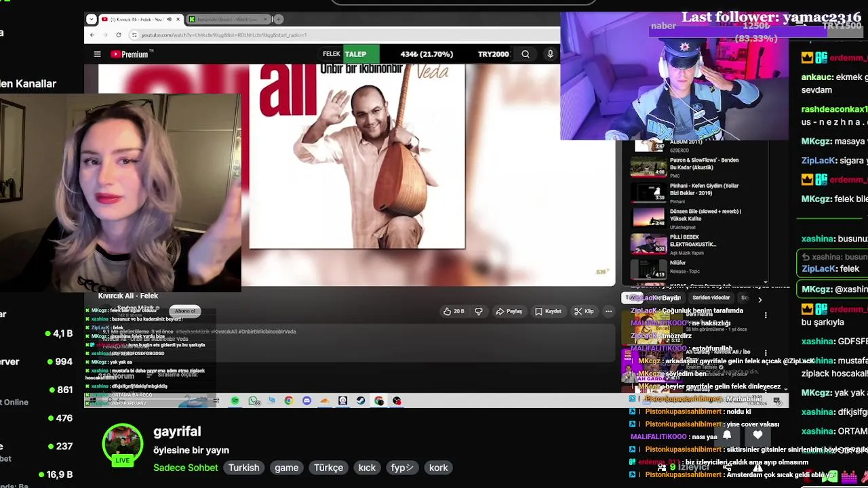Click the YouTube search magnifier icon
The height and width of the screenshot is (488, 868).
pyautogui.click(x=526, y=54)
